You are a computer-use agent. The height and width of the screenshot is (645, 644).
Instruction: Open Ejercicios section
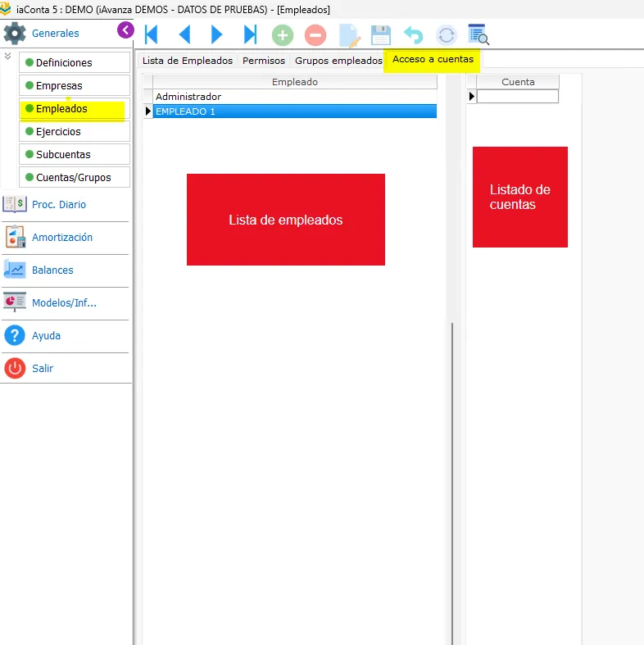(x=75, y=132)
